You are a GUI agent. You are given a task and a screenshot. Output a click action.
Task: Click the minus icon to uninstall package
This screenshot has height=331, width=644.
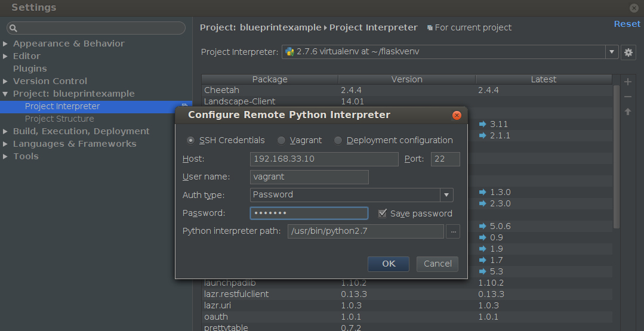pyautogui.click(x=627, y=97)
